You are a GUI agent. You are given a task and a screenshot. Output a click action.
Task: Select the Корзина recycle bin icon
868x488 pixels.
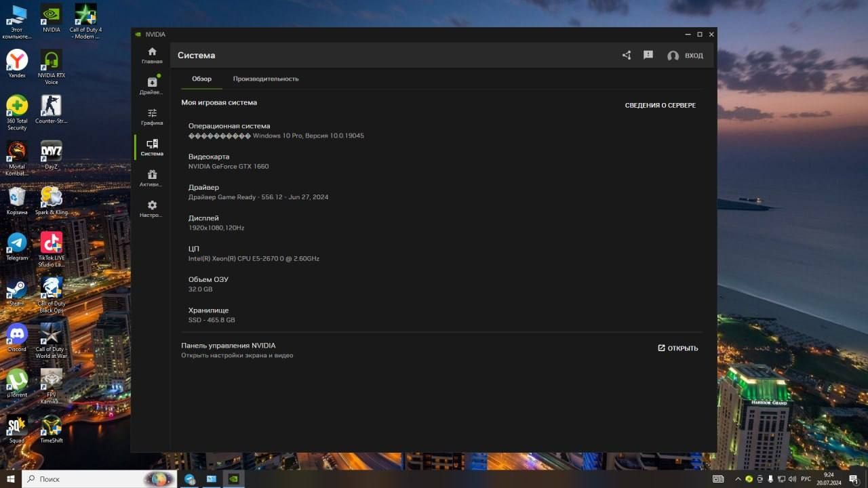pyautogui.click(x=17, y=201)
